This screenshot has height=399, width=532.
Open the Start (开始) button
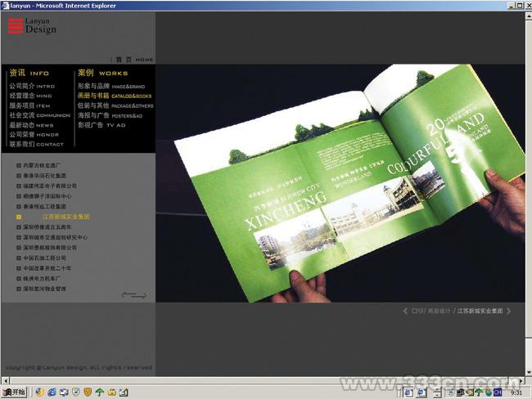click(15, 392)
